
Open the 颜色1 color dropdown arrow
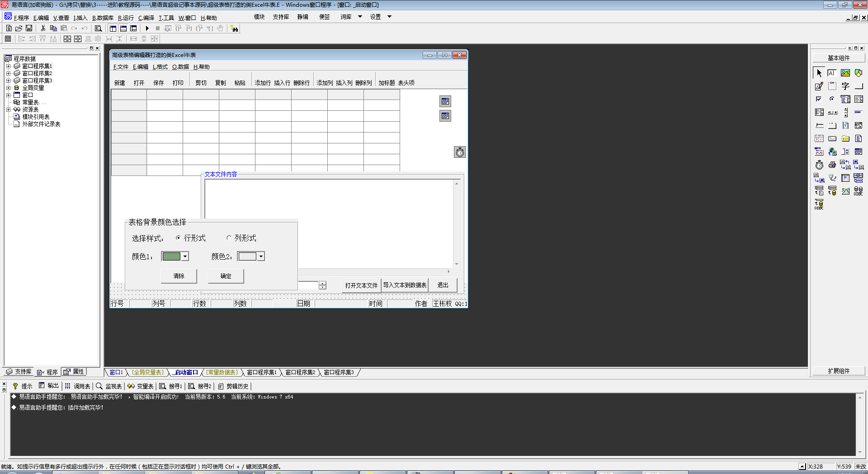(185, 256)
